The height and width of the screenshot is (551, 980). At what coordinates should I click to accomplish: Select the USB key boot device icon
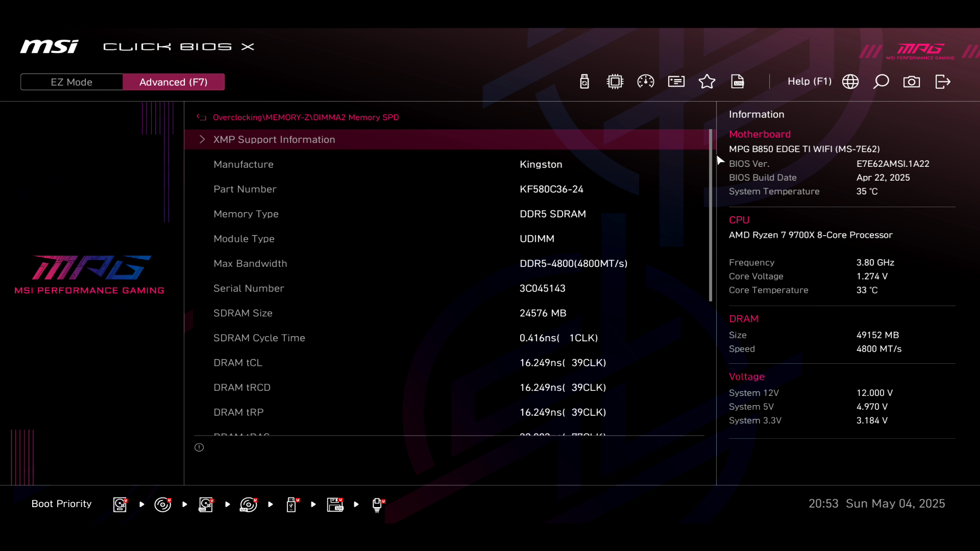tap(291, 505)
